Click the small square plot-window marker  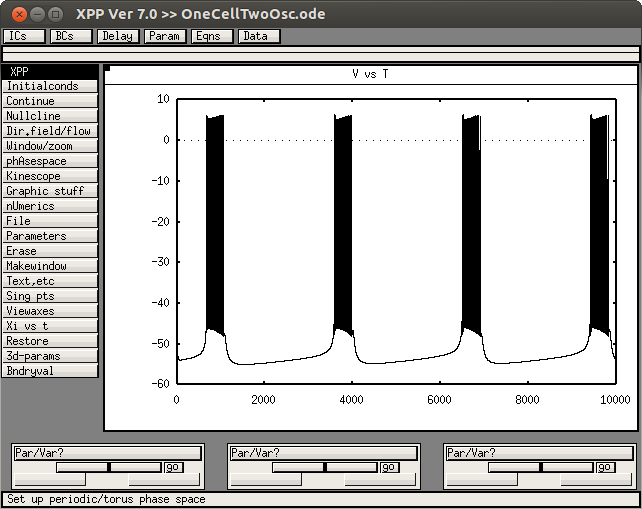pos(108,68)
